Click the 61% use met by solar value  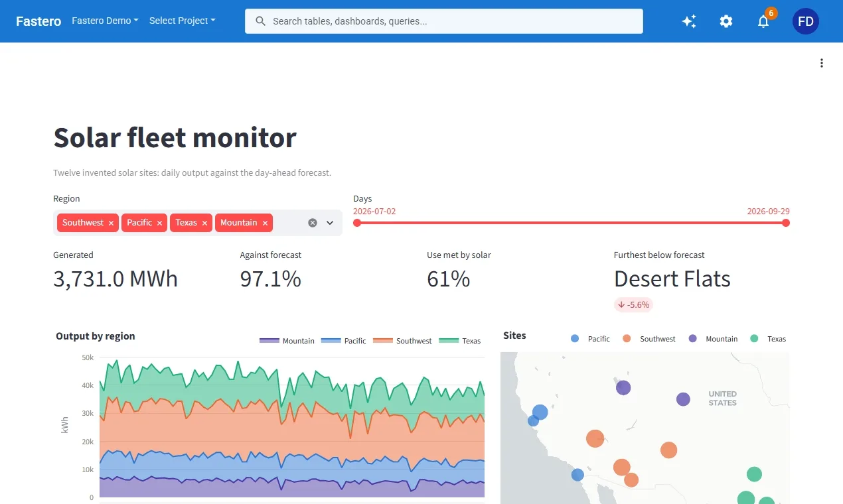449,279
